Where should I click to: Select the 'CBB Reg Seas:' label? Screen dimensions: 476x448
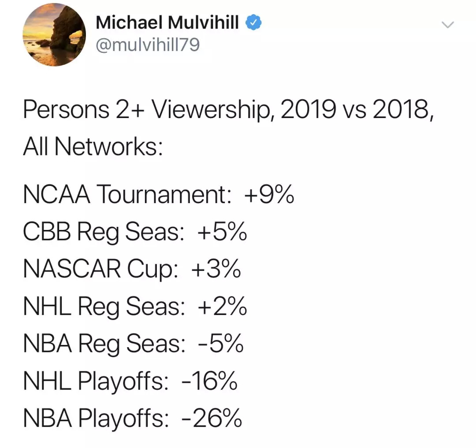point(104,232)
